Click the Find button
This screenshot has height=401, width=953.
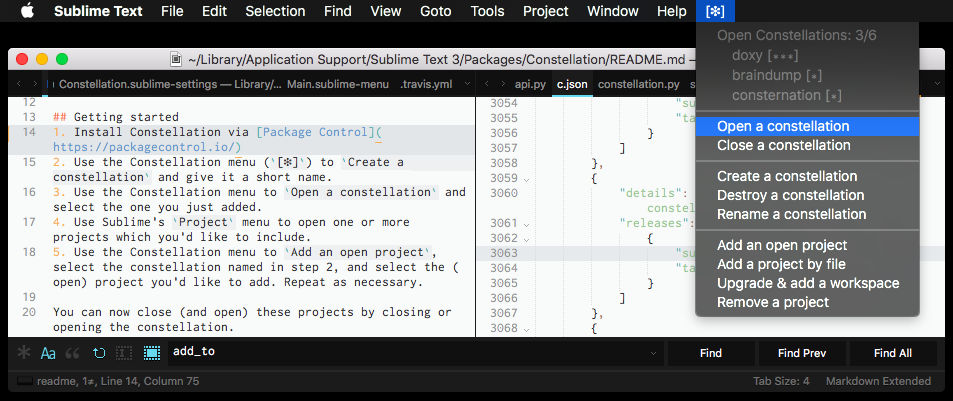710,353
